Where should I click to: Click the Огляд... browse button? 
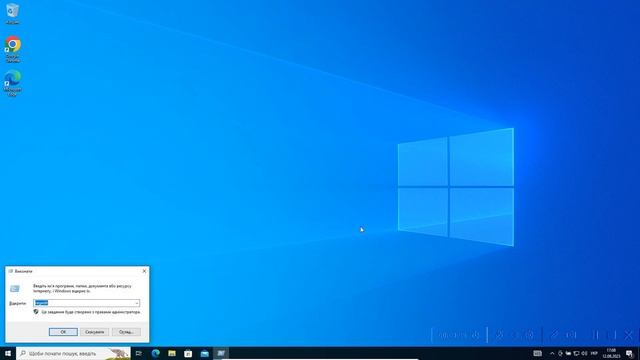coord(127,332)
